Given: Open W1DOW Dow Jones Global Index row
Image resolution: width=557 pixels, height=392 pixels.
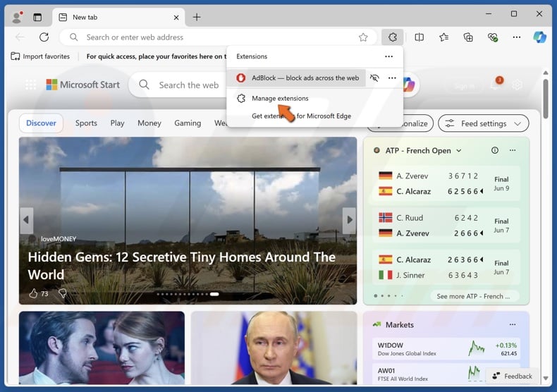Looking at the screenshot, I should coord(446,349).
